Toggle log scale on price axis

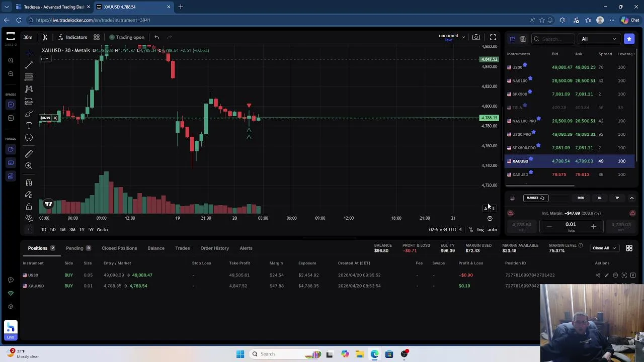480,230
